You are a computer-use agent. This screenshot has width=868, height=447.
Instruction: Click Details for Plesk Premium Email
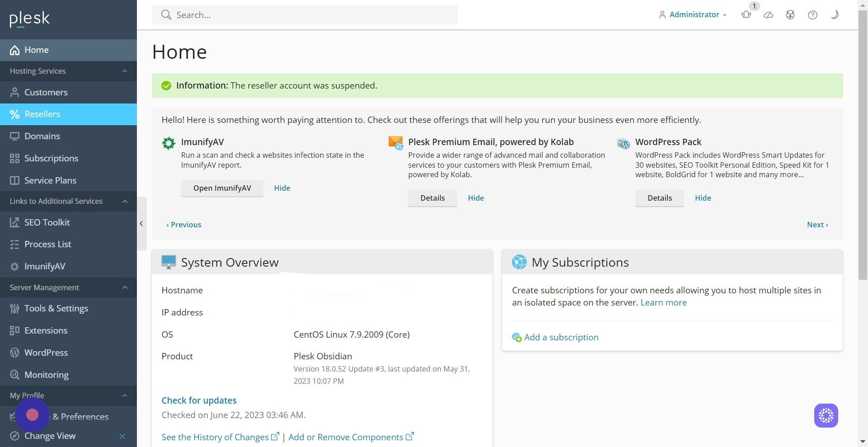[x=432, y=198]
